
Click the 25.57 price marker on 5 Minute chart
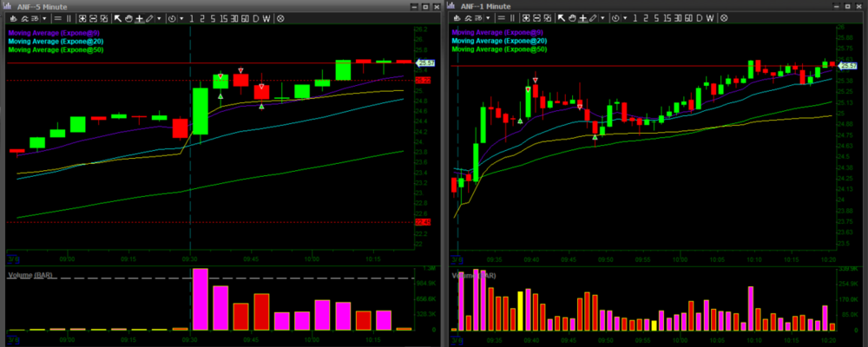(x=425, y=63)
